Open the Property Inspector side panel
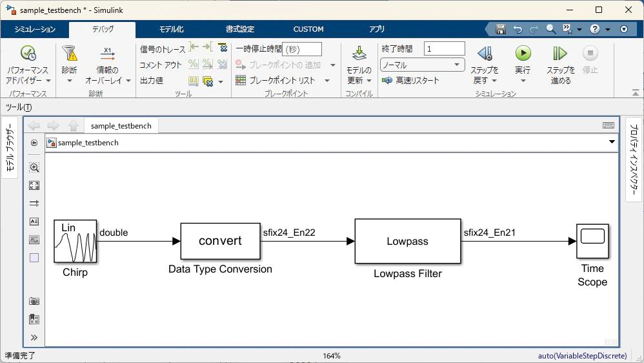 coord(634,160)
